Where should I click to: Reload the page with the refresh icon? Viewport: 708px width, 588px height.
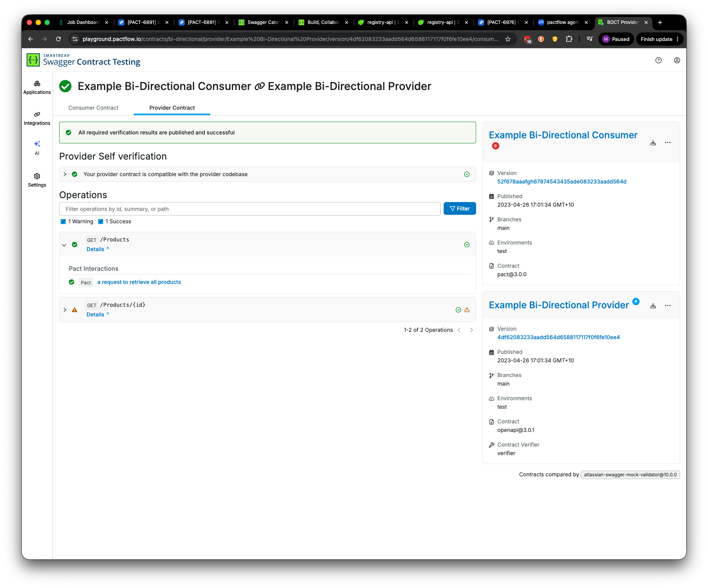tap(58, 39)
